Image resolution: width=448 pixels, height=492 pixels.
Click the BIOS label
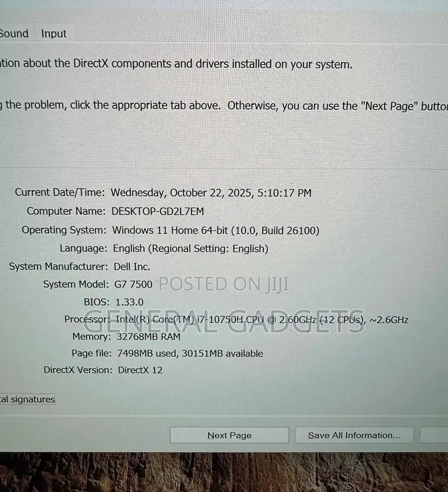click(x=96, y=302)
